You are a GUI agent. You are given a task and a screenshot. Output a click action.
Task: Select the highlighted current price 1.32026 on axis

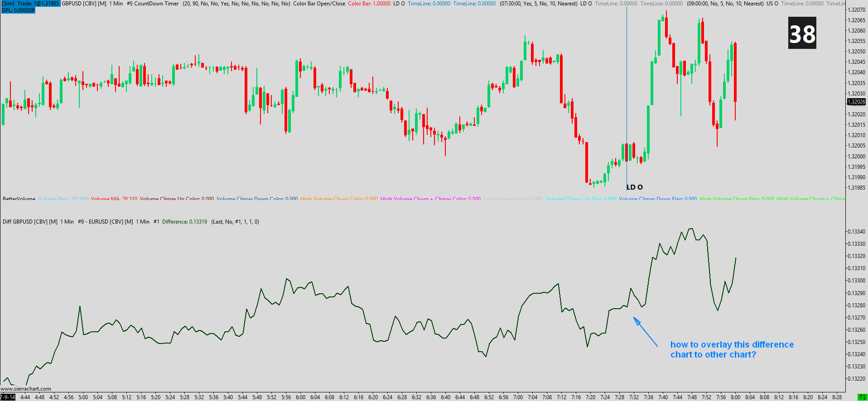856,102
